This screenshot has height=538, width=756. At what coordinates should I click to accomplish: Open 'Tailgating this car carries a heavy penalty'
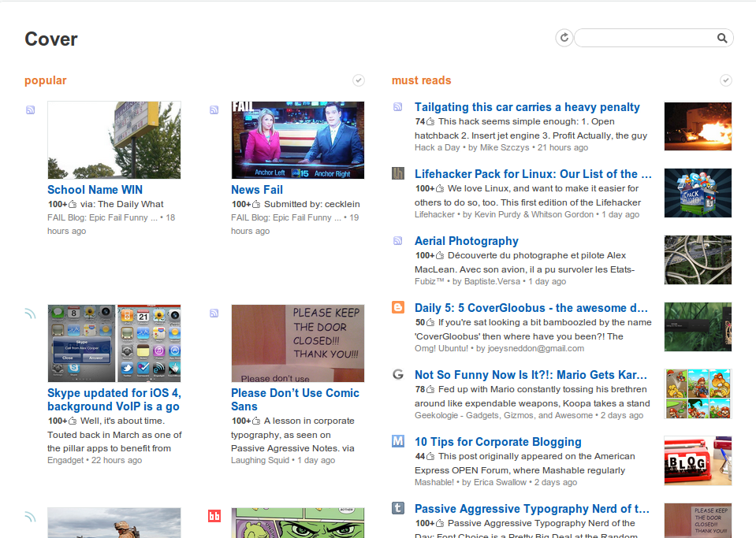point(527,107)
